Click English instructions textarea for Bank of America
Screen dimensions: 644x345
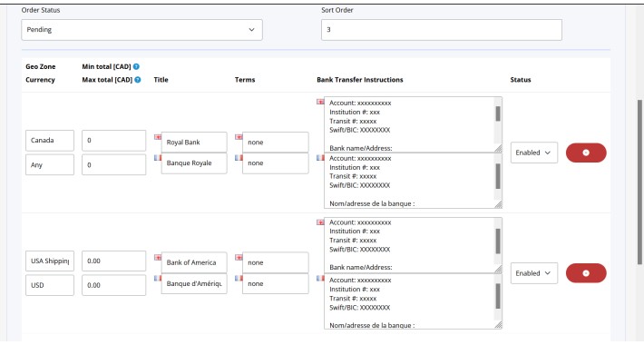pyautogui.click(x=413, y=245)
